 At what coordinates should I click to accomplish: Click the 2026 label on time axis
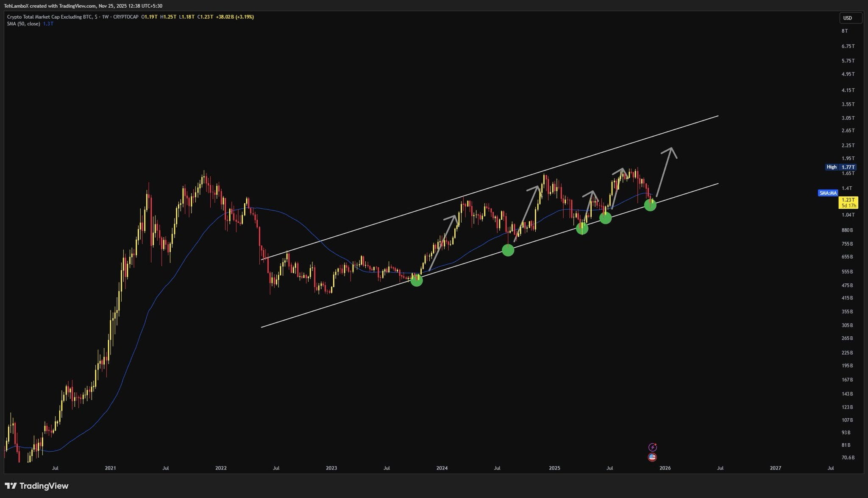click(x=665, y=468)
